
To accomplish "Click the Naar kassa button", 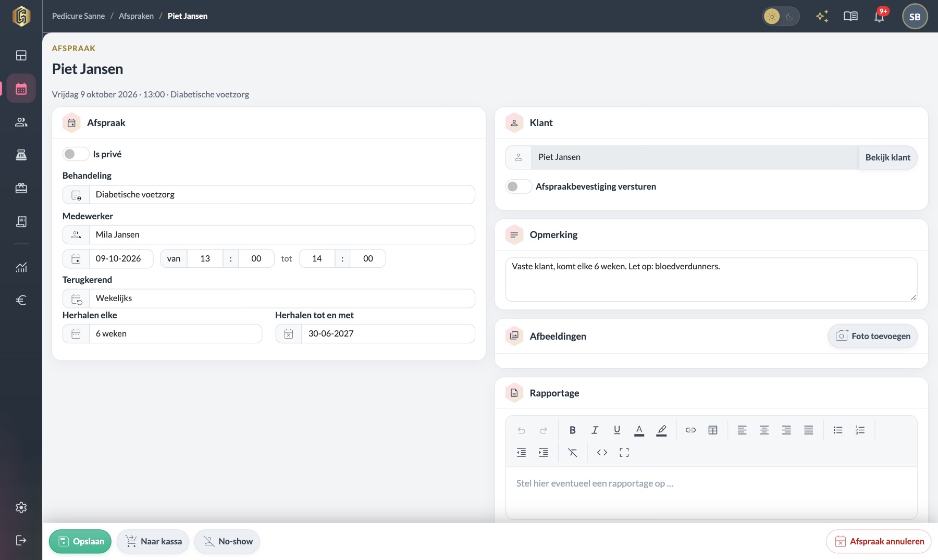I will tap(153, 541).
